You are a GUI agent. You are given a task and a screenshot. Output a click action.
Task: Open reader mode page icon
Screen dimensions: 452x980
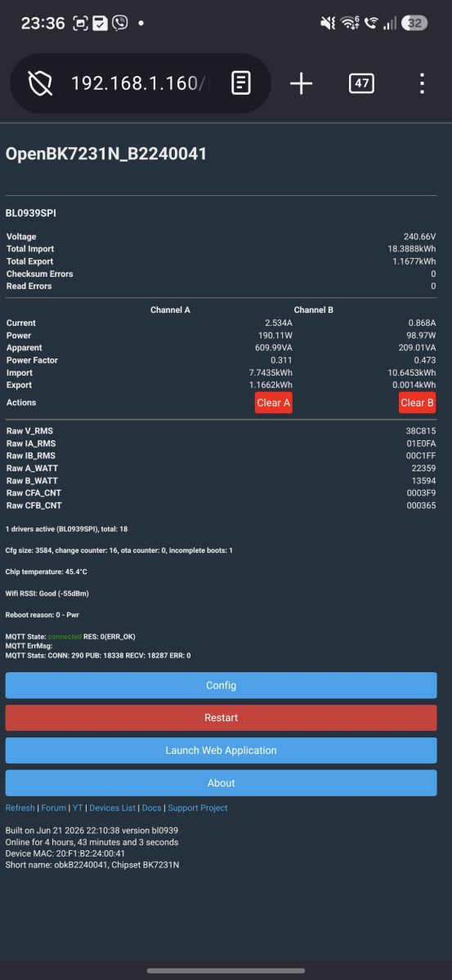240,83
